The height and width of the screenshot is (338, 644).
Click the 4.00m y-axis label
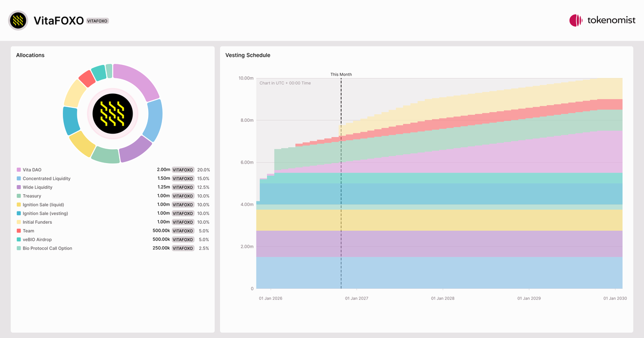247,204
